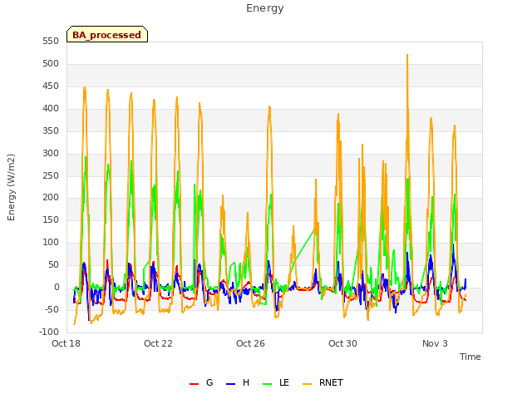Click the 250 y-axis tick label

click(51, 175)
